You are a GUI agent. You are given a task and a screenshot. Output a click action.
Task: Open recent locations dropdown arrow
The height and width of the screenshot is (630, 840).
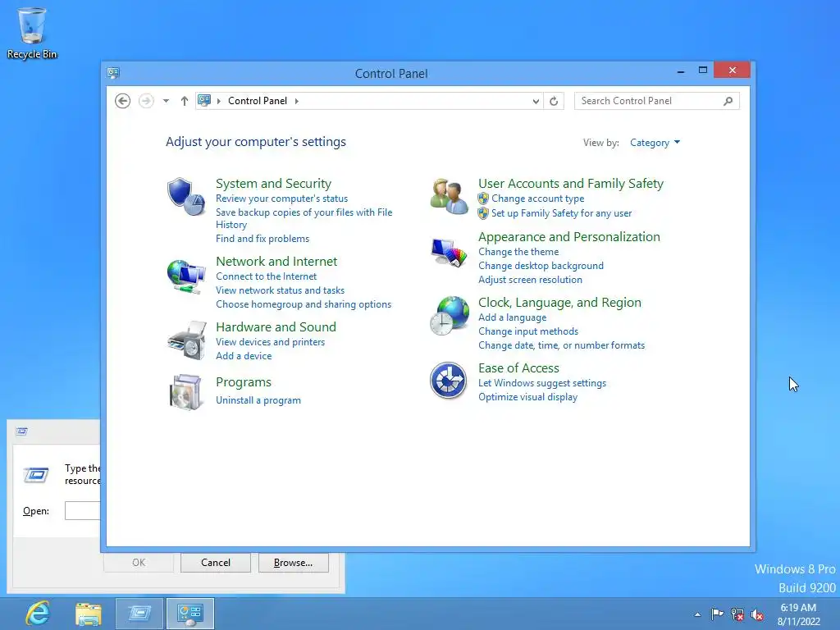coord(166,101)
